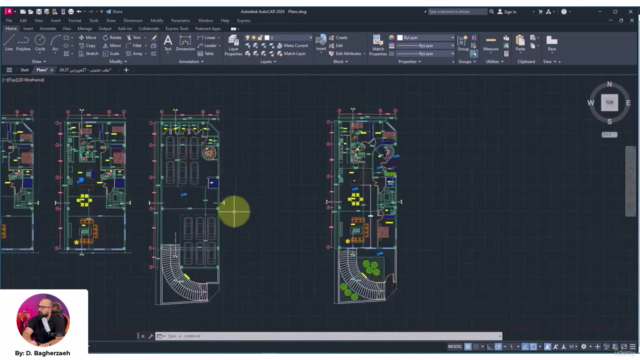Screen dimensions: 640x360
Task: Expand the Draw panel
Action: (39, 62)
